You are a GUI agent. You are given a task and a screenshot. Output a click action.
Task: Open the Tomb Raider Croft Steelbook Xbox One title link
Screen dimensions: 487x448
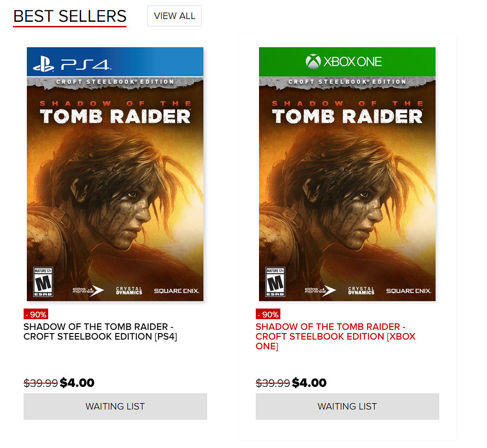pyautogui.click(x=335, y=337)
